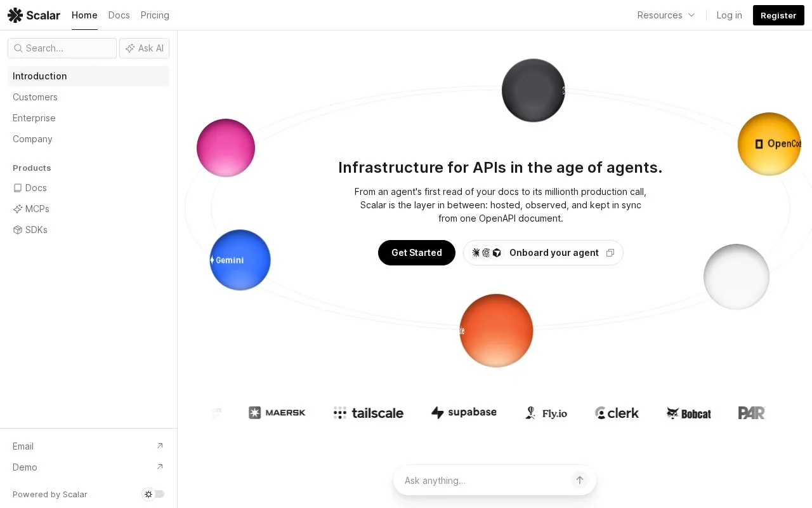
Task: Open the Company sidebar item
Action: pos(88,139)
